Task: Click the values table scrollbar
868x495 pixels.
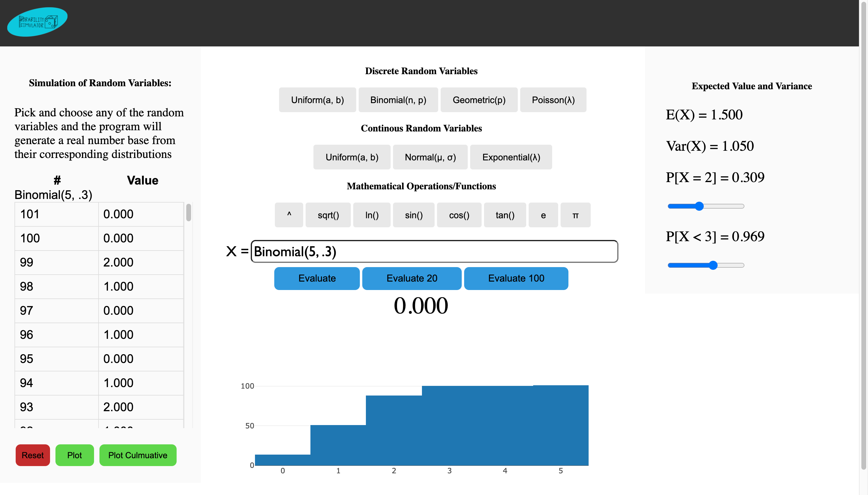Action: [x=189, y=213]
